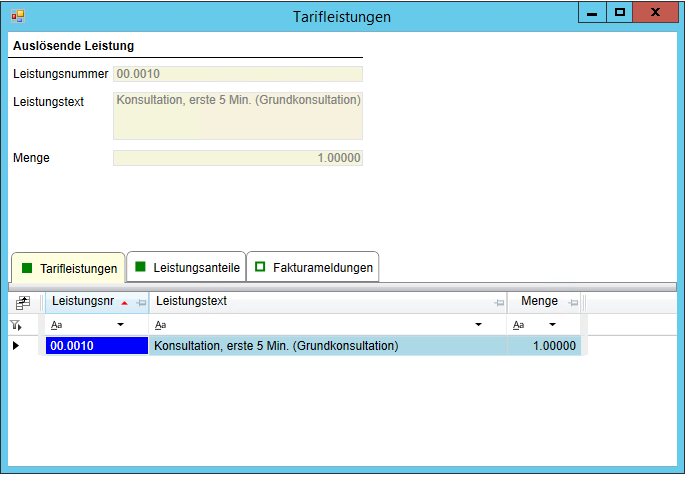Select the 1.00000 cell in the grid row
Image resolution: width=690 pixels, height=479 pixels.
pos(544,346)
